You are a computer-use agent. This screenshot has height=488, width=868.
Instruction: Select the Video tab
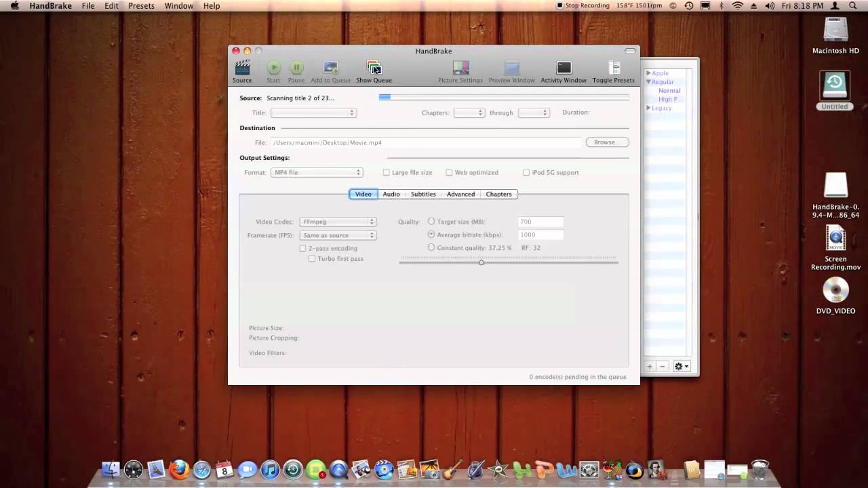pyautogui.click(x=363, y=194)
